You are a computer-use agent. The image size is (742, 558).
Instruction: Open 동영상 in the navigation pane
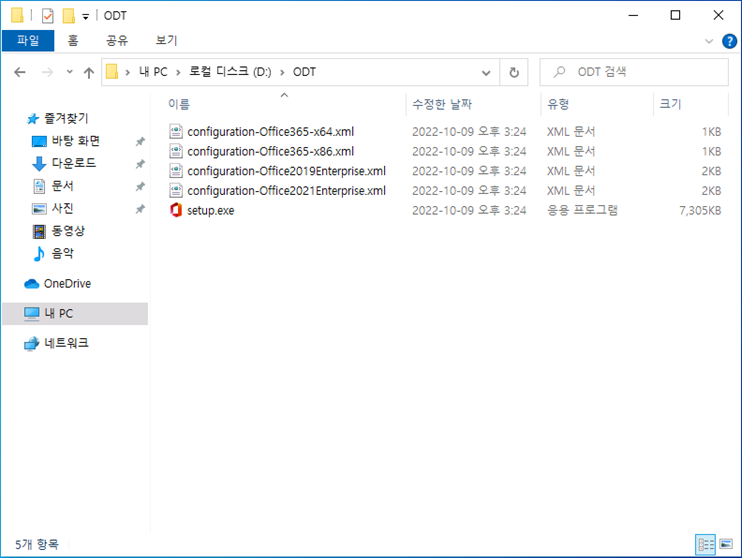point(68,231)
